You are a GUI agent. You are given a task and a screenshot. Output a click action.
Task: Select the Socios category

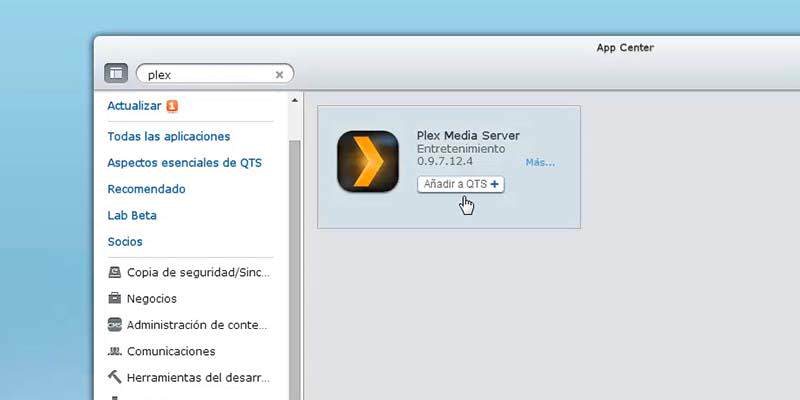pos(125,242)
